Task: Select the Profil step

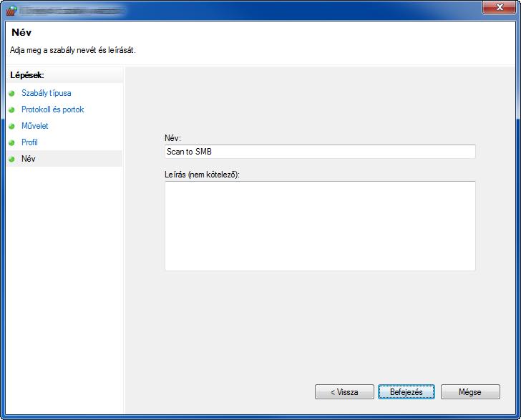Action: pyautogui.click(x=29, y=142)
